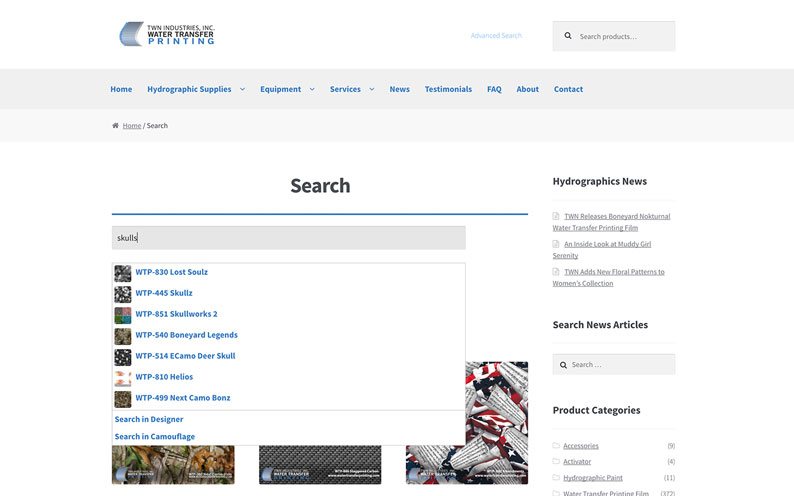Click the search field containing skulls
Viewport: 794px width, 496px height.
coord(289,238)
